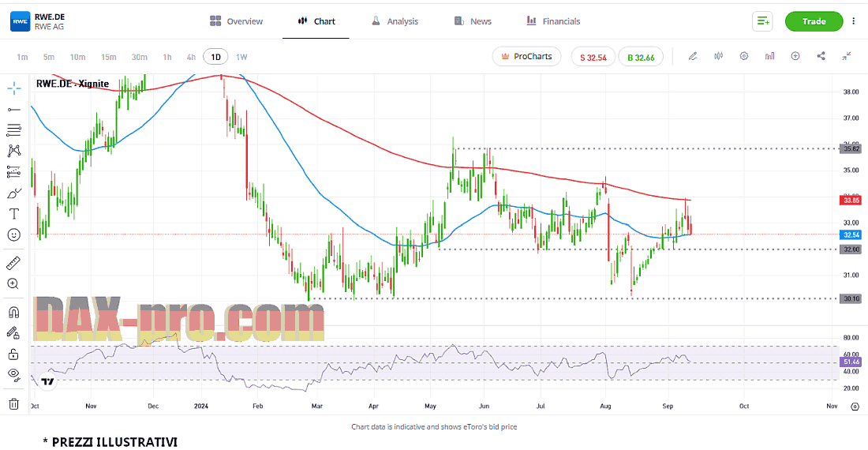The width and height of the screenshot is (868, 450).
Task: Set timeframe to 1m
Action: (22, 57)
